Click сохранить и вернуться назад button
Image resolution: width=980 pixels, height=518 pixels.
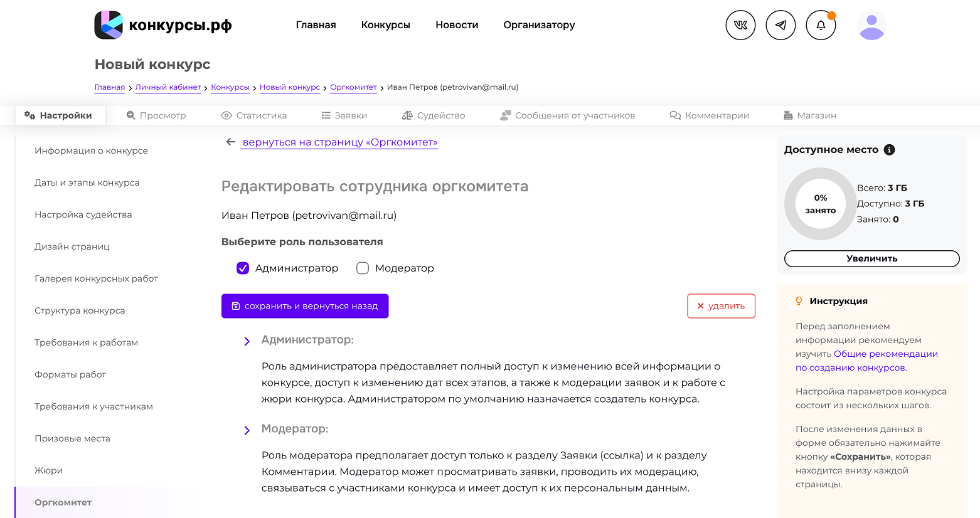[305, 306]
